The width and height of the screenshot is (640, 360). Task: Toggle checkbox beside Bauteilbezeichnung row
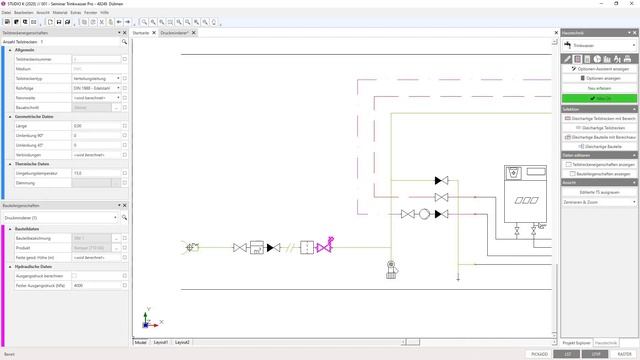tap(125, 238)
